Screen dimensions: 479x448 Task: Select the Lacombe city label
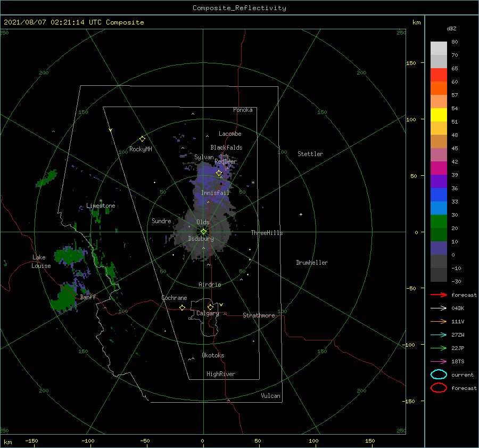click(x=230, y=134)
